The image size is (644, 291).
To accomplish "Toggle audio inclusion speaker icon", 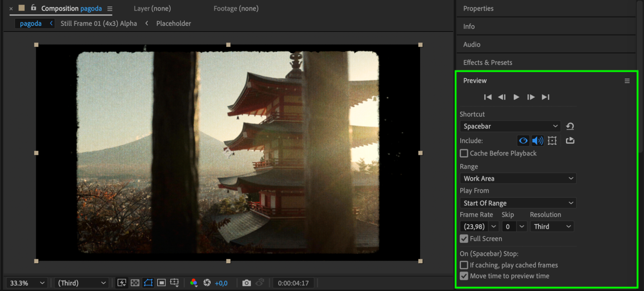I will click(537, 141).
